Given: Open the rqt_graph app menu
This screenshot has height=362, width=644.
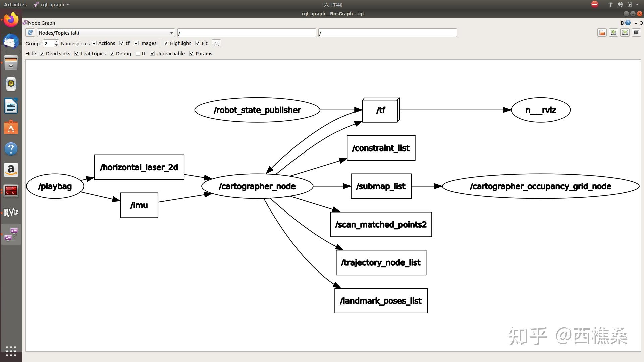Looking at the screenshot, I should pyautogui.click(x=52, y=5).
